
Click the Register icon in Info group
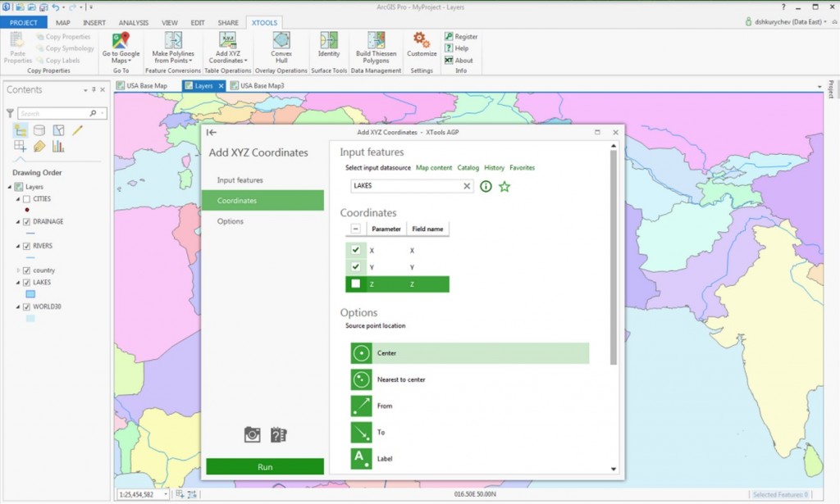[449, 36]
